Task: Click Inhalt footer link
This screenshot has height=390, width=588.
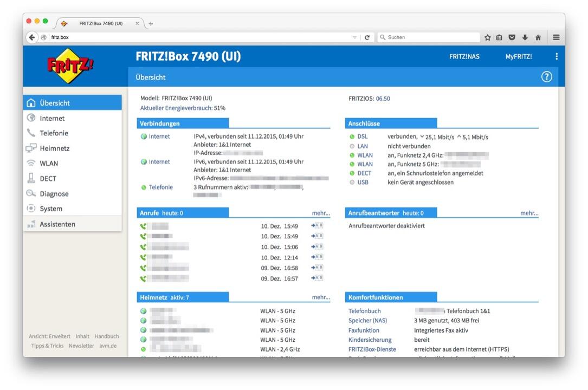Action: (82, 336)
